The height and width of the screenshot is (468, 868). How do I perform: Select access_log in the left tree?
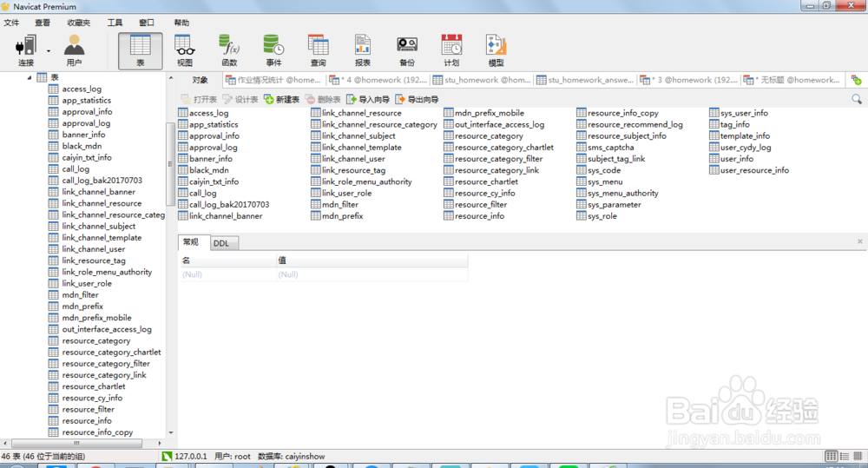pyautogui.click(x=82, y=89)
